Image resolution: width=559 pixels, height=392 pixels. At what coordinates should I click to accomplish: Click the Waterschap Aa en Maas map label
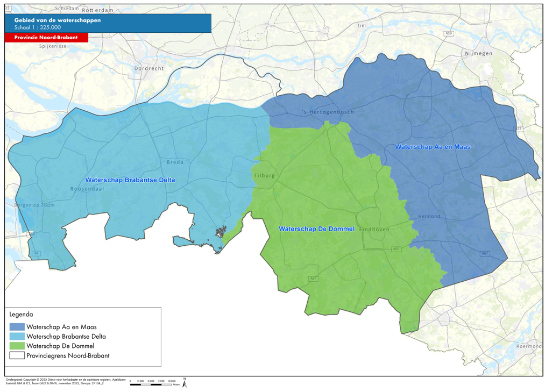click(433, 146)
